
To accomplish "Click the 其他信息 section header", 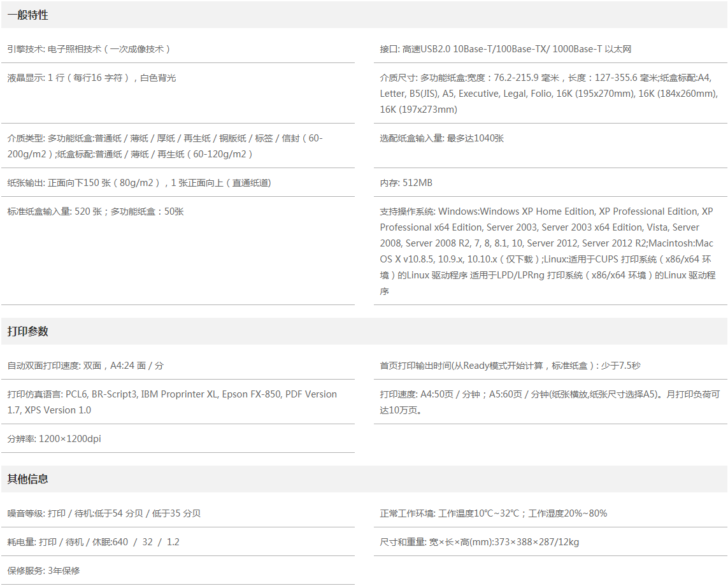I will (x=28, y=479).
